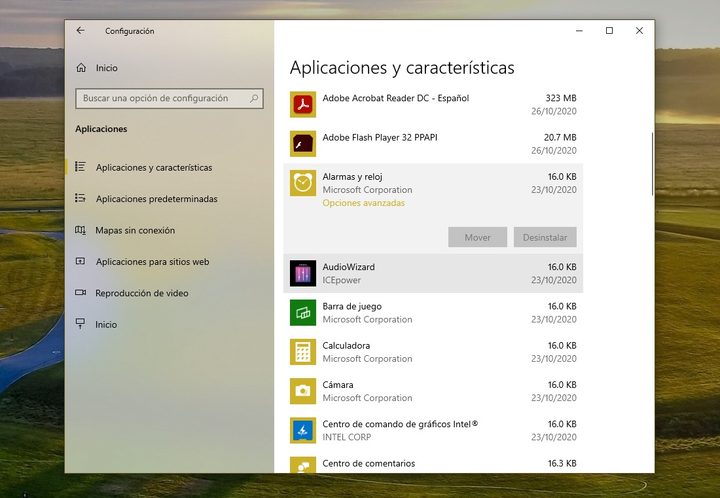720x498 pixels.
Task: Select the Barra de juego entry
Action: 433,313
